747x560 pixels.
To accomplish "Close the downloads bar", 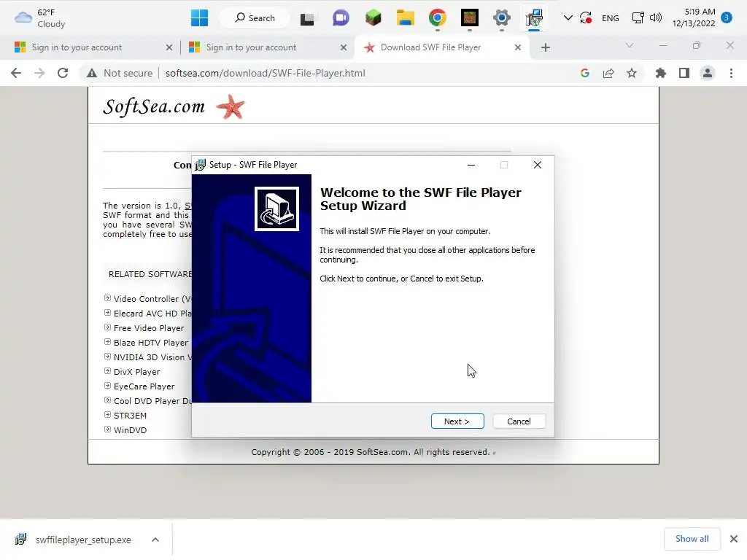I will click(x=734, y=539).
